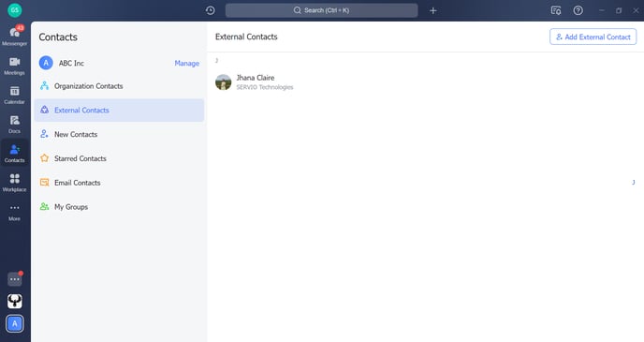Image resolution: width=644 pixels, height=342 pixels.
Task: Open Docs from the sidebar
Action: click(x=14, y=124)
